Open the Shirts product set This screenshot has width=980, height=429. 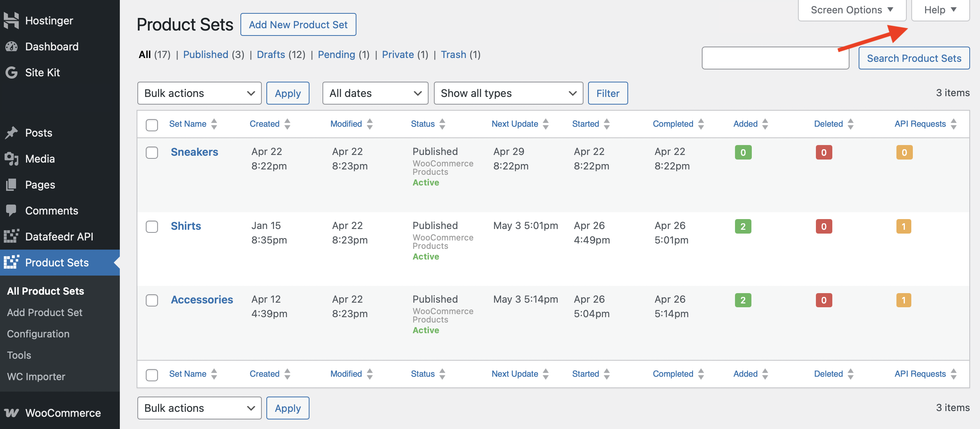point(186,226)
